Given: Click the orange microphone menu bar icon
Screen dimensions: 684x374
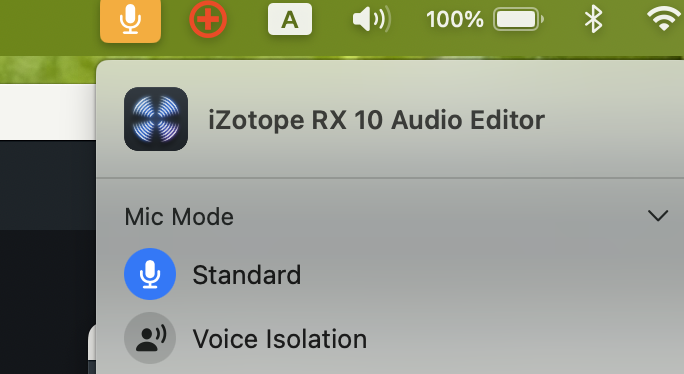Looking at the screenshot, I should pyautogui.click(x=130, y=20).
